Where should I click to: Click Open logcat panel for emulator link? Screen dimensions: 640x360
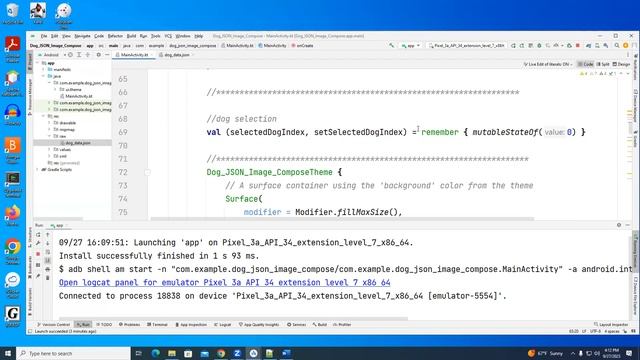(x=224, y=282)
